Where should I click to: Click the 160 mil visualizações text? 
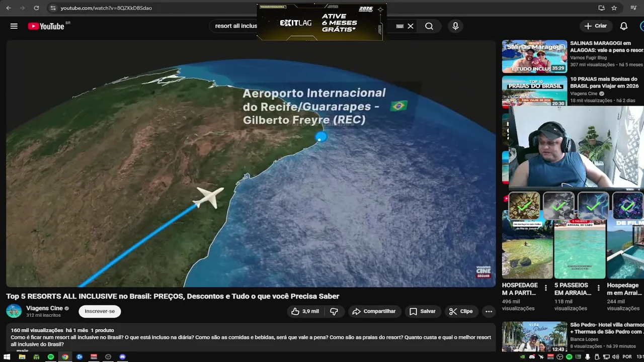(x=37, y=330)
